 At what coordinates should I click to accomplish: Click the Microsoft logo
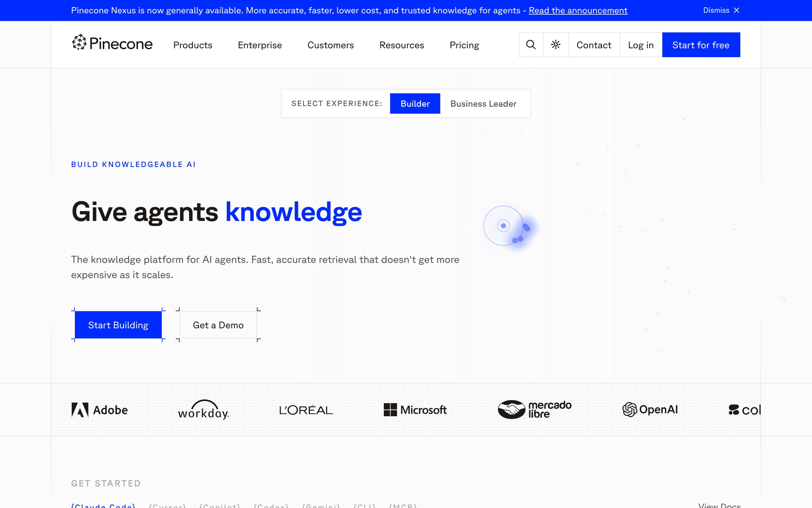pos(415,410)
